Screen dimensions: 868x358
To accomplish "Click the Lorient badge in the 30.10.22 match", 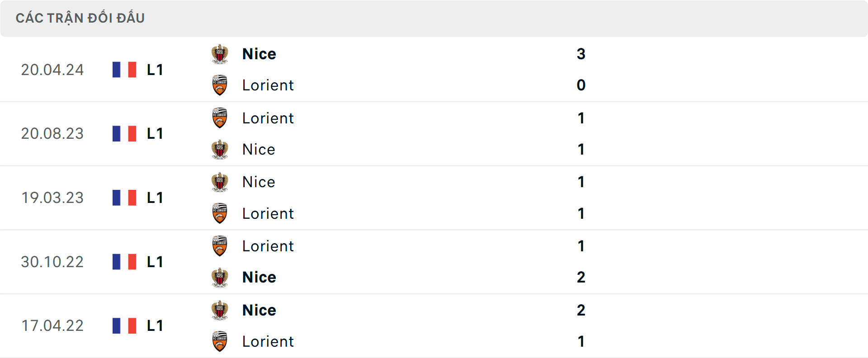I will pos(220,246).
